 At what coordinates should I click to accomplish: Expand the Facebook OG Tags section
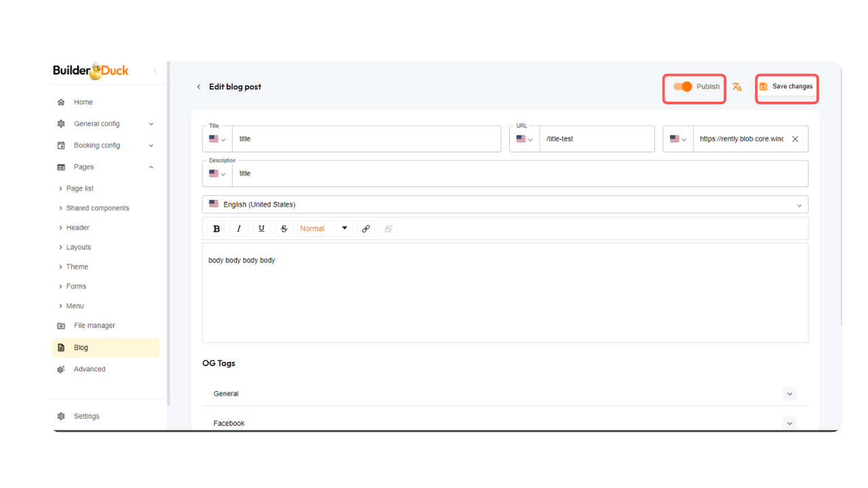click(x=789, y=423)
